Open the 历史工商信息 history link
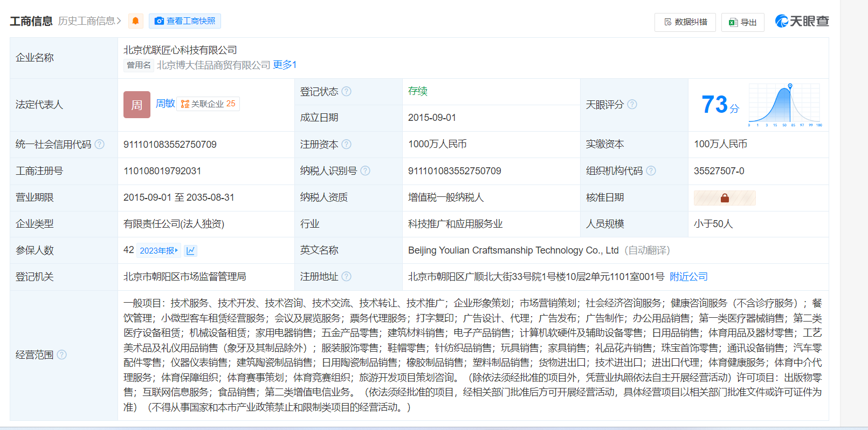Screen dimensions: 868x430 click(89, 21)
